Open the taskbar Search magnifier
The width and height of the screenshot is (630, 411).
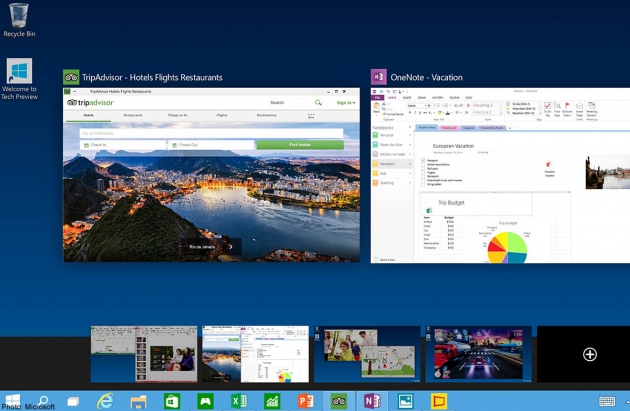coord(43,401)
